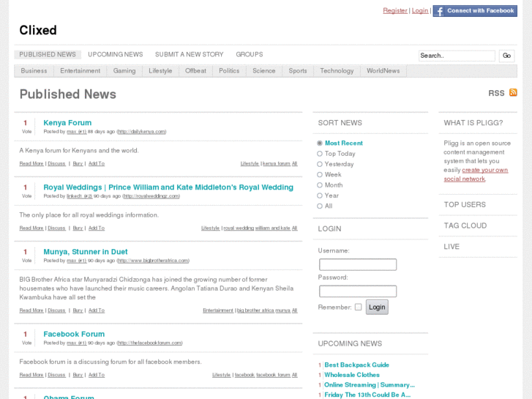Open the Royal Weddings story title

(168, 187)
